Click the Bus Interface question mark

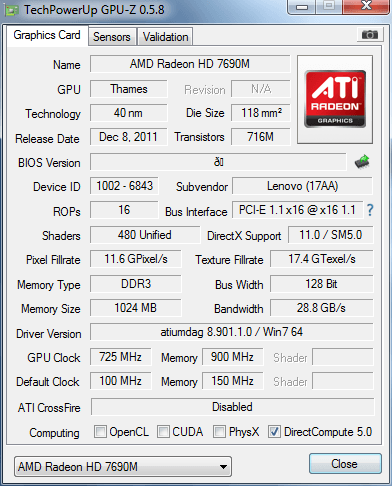(370, 210)
